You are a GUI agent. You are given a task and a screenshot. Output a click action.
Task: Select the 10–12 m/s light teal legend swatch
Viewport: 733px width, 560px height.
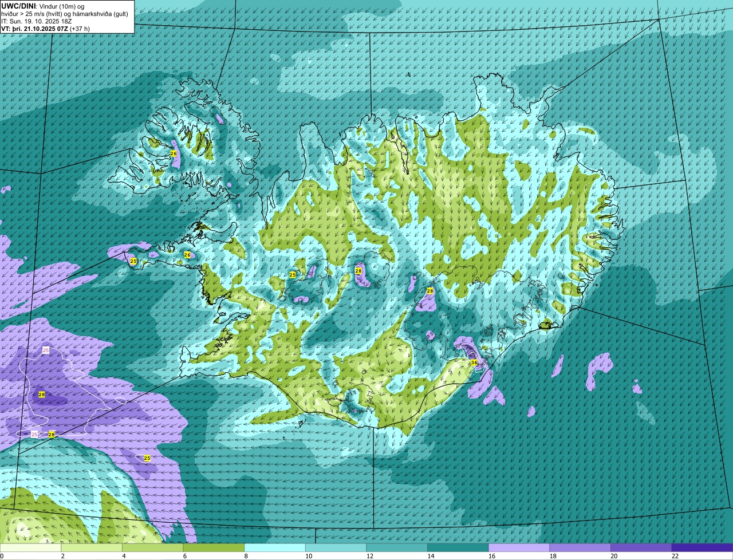[336, 547]
